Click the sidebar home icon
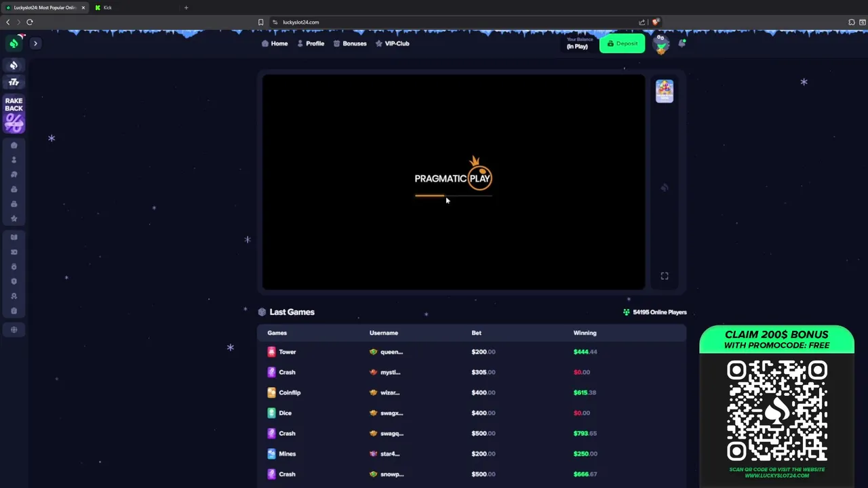This screenshot has width=868, height=488. pyautogui.click(x=14, y=145)
